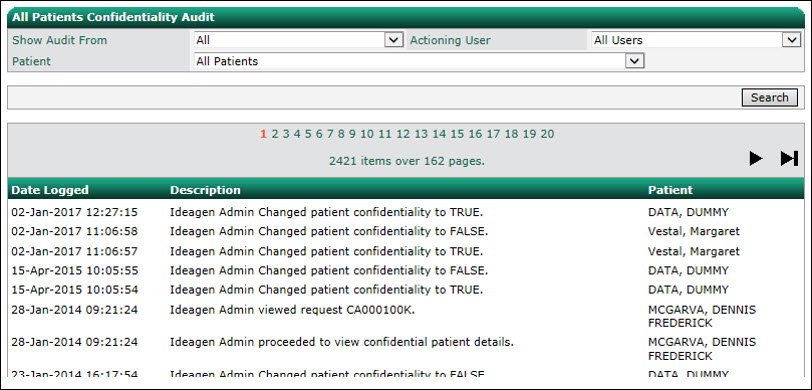Jump to page 20 link
812x390 pixels.
(547, 134)
